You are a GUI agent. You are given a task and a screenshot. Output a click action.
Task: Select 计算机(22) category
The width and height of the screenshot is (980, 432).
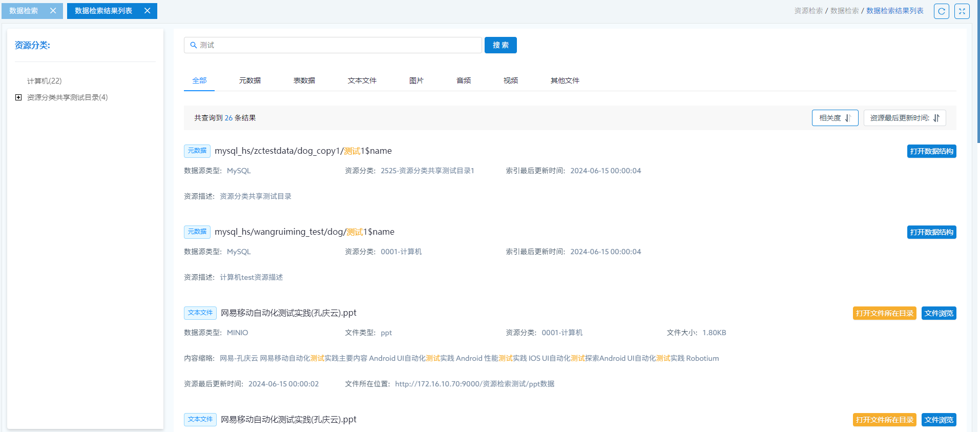pyautogui.click(x=45, y=81)
